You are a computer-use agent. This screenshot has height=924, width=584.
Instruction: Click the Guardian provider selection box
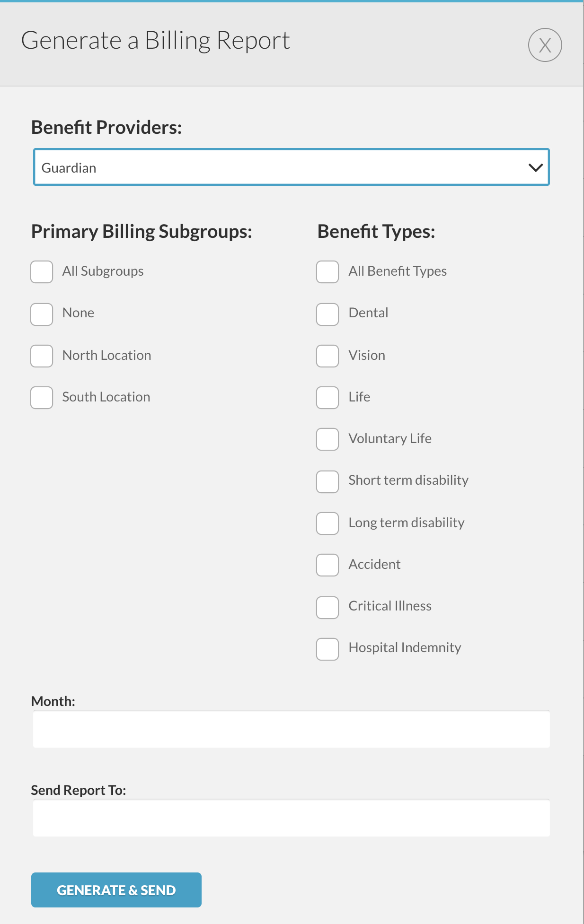tap(291, 167)
